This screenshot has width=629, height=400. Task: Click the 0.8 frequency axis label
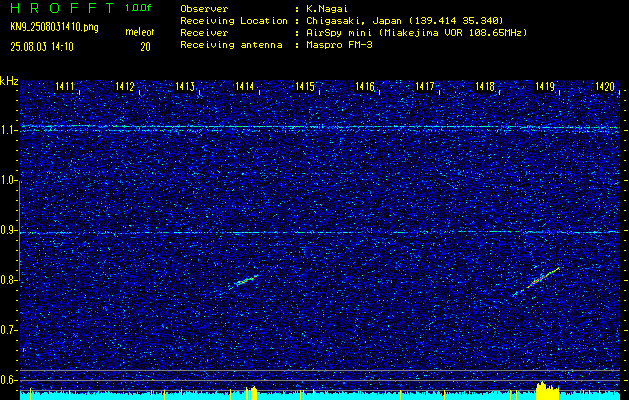click(8, 280)
